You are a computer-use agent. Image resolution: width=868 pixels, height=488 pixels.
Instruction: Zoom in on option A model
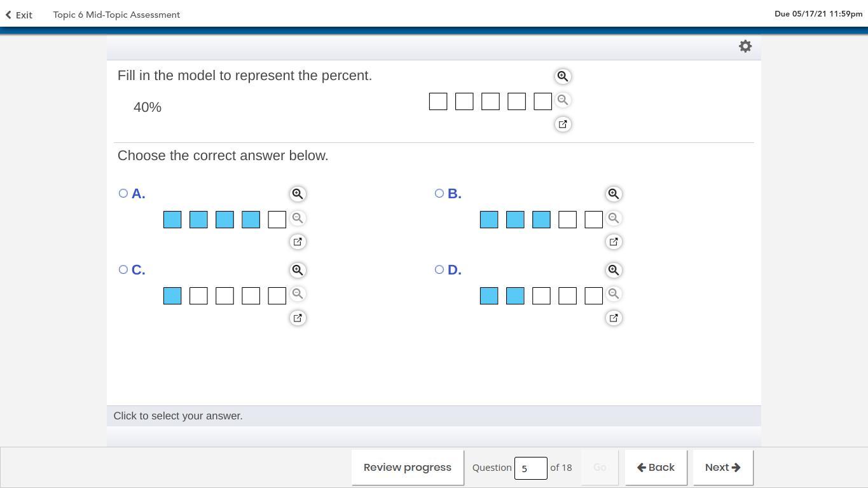coord(298,194)
